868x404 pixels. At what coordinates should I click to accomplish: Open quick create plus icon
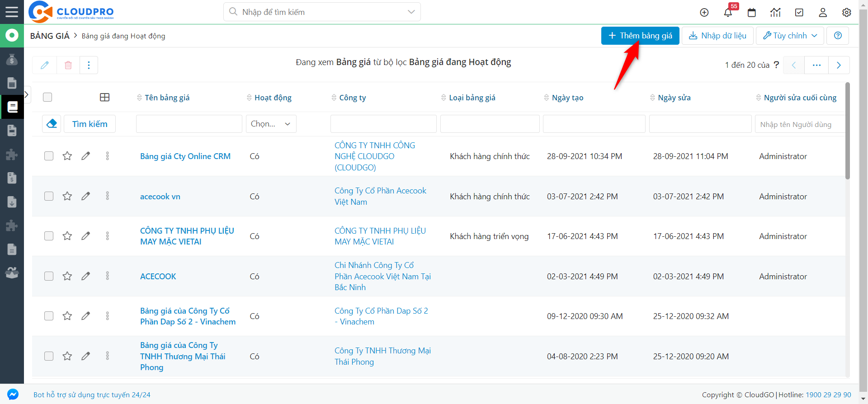pyautogui.click(x=704, y=12)
